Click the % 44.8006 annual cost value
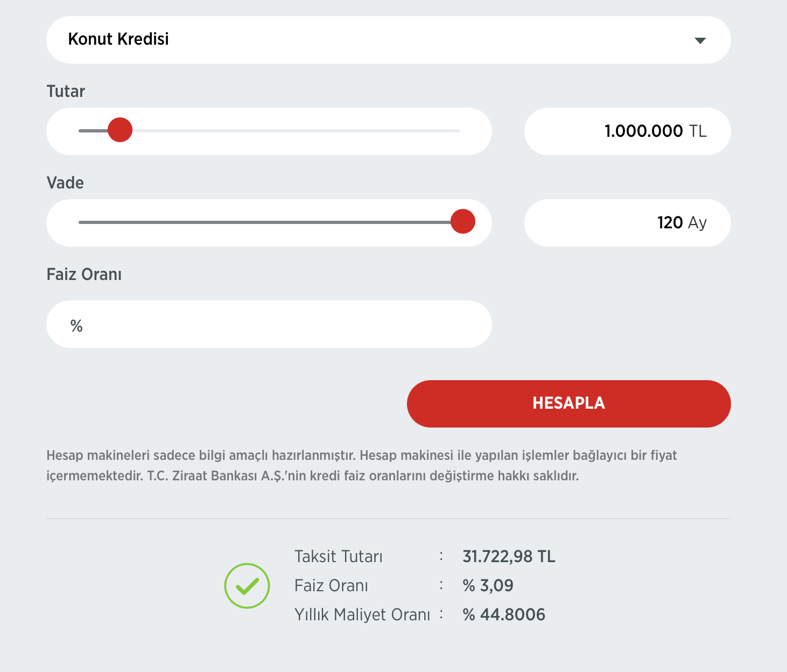The height and width of the screenshot is (672, 787). tap(504, 614)
